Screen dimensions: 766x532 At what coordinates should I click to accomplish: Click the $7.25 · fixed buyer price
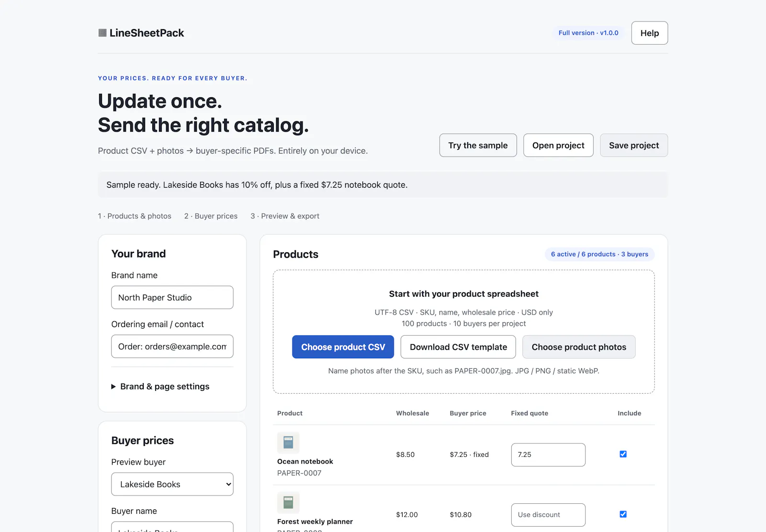click(x=469, y=455)
